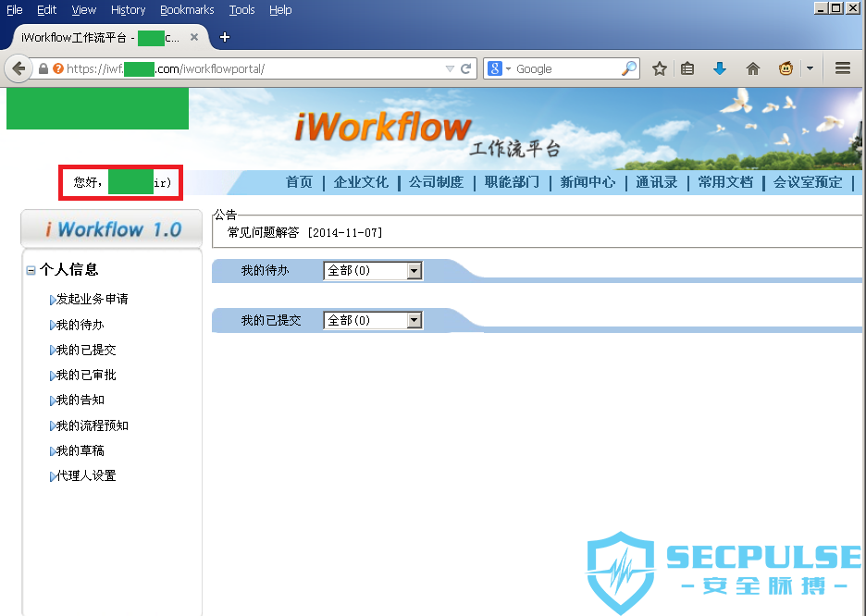This screenshot has height=616, width=866.
Task: Open 公司制度 navigation link
Action: [436, 182]
